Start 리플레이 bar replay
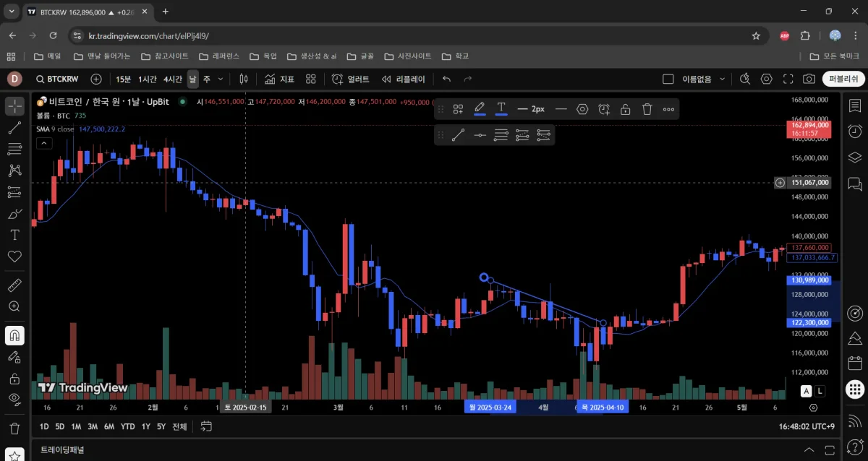This screenshot has width=868, height=461. [x=404, y=79]
